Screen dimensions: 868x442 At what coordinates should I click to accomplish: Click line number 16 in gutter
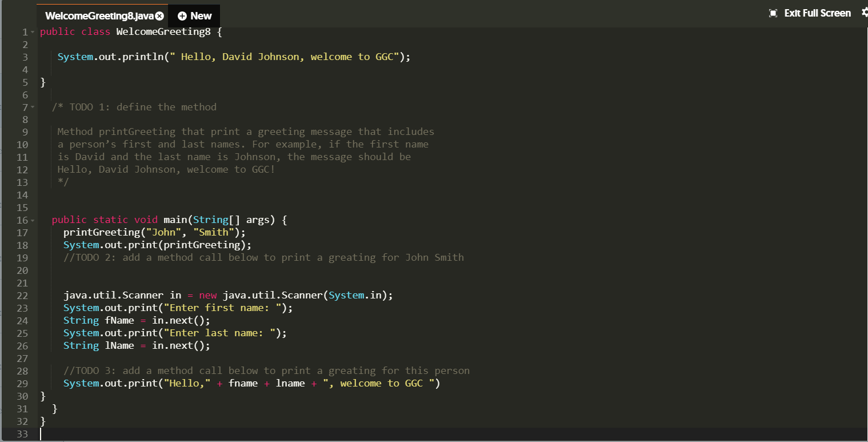(22, 220)
